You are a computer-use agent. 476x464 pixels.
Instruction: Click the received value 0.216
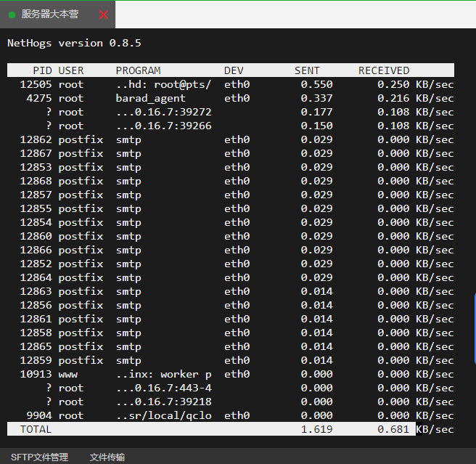tap(393, 98)
